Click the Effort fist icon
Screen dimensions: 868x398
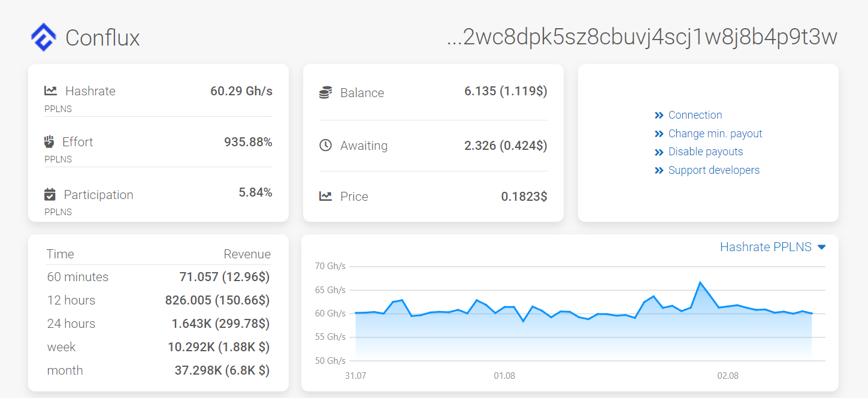(50, 141)
